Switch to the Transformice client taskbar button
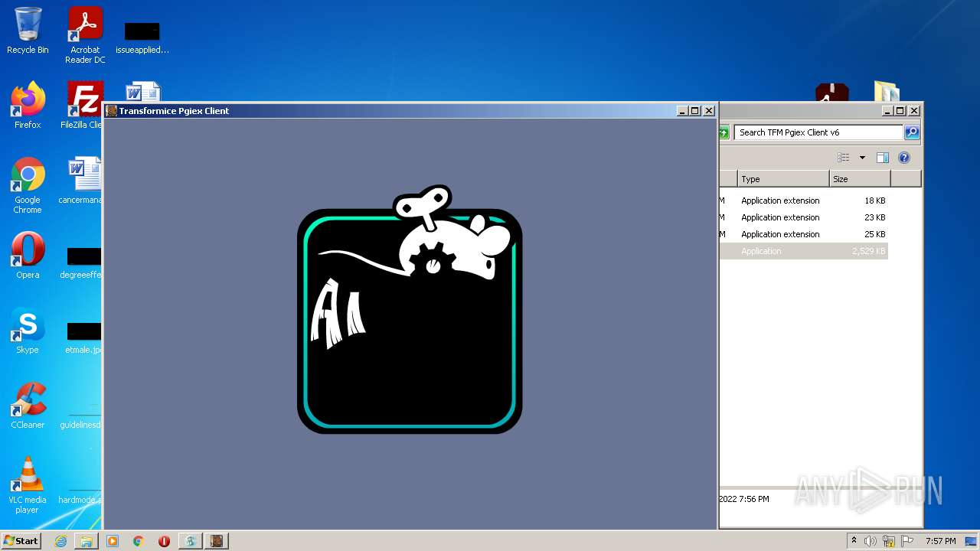This screenshot has width=980, height=551. [x=217, y=541]
